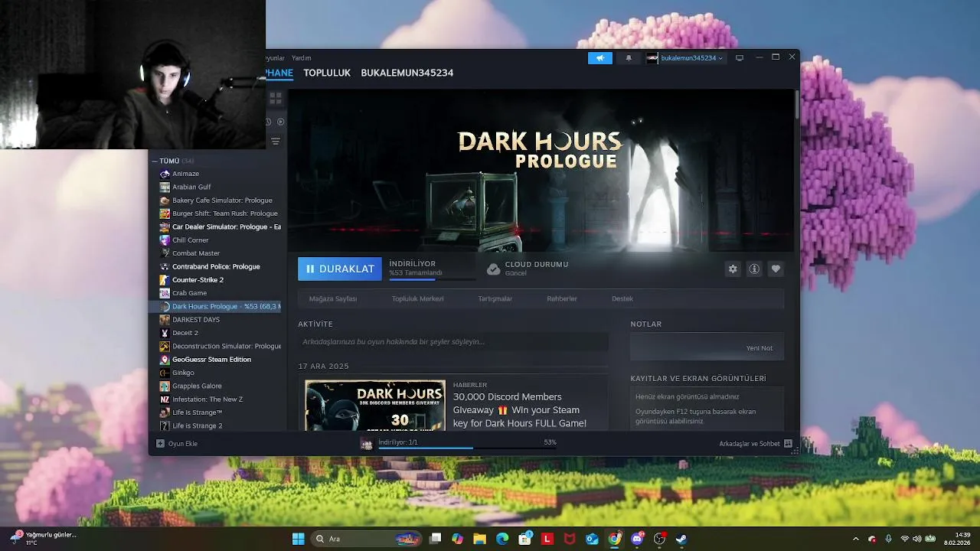Select Crab Game in the library
Image resolution: width=980 pixels, height=551 pixels.
coord(189,293)
